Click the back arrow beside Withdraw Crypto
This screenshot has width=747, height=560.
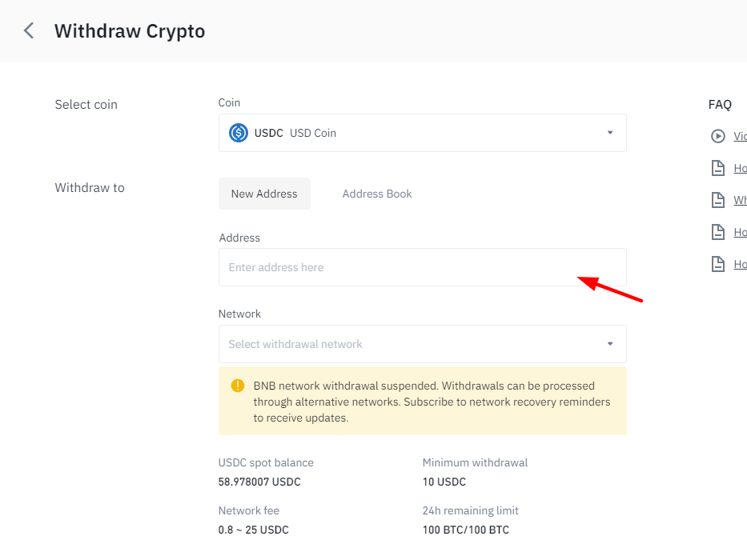29,31
